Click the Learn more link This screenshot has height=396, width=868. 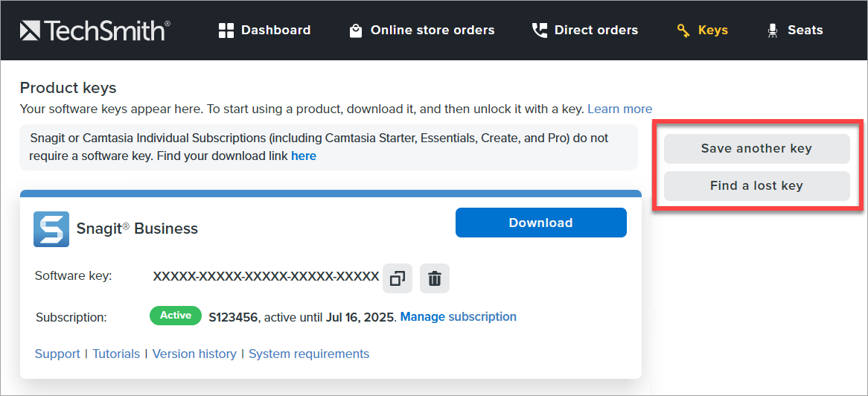tap(619, 109)
